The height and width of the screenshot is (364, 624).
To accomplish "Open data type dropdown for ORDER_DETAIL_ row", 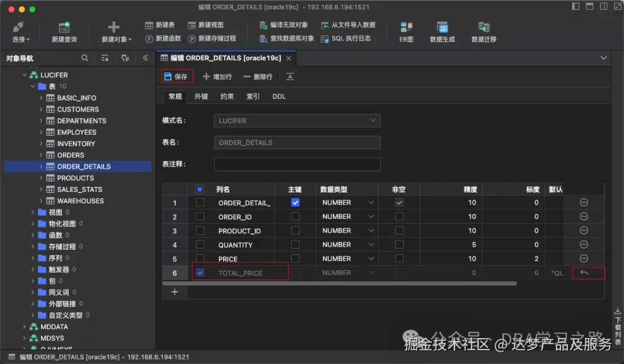I will (x=371, y=202).
